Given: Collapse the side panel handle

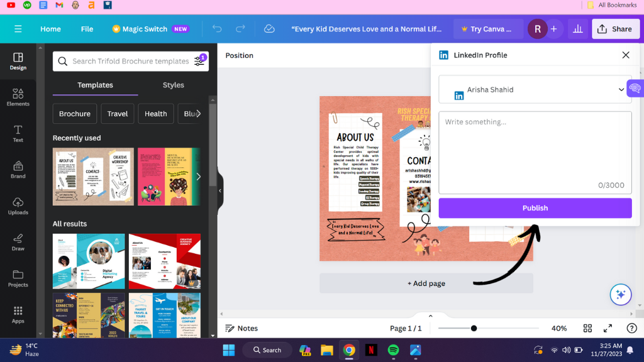Looking at the screenshot, I should click(220, 191).
